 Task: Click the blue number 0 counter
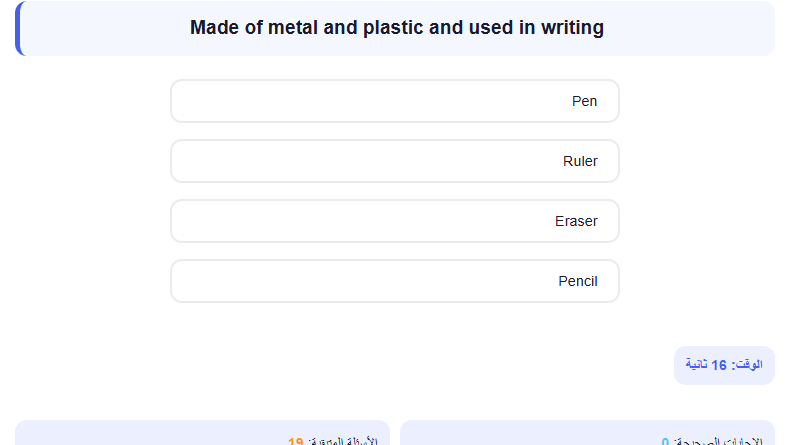665,441
